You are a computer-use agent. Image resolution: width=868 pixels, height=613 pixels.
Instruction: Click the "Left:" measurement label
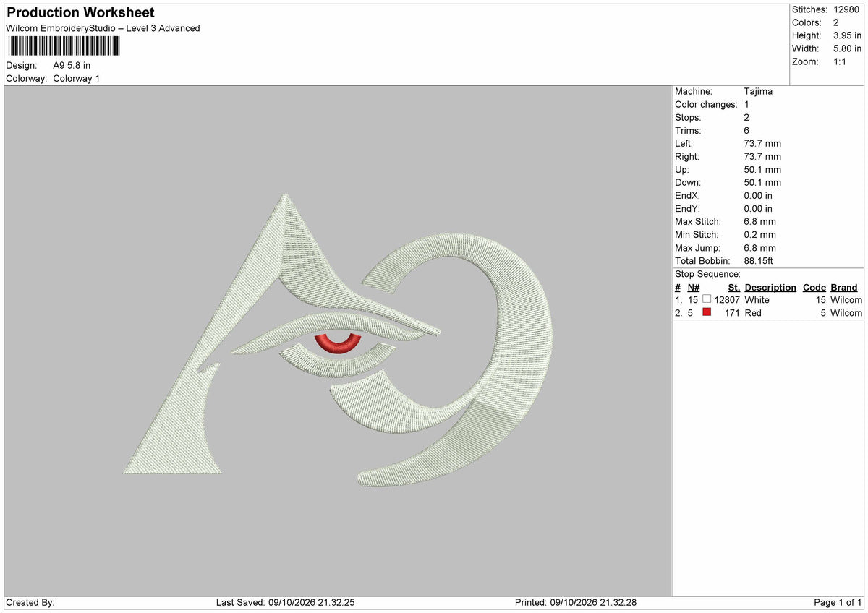tap(684, 143)
